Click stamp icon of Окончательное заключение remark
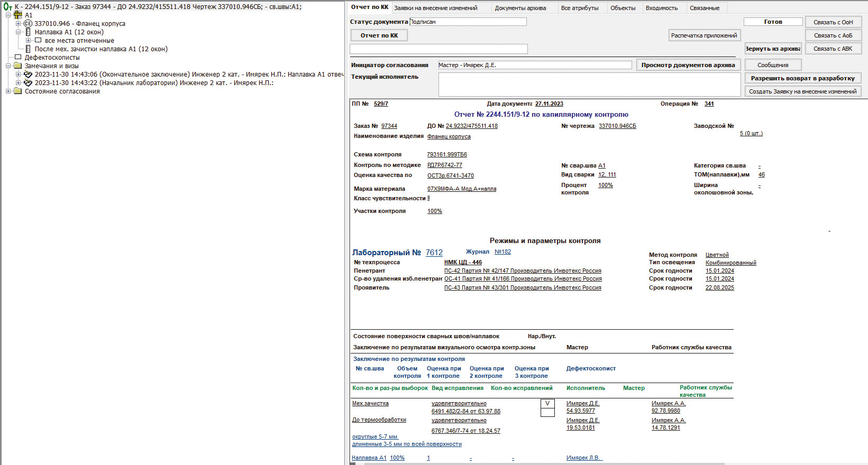This screenshot has height=465, width=868. point(28,75)
